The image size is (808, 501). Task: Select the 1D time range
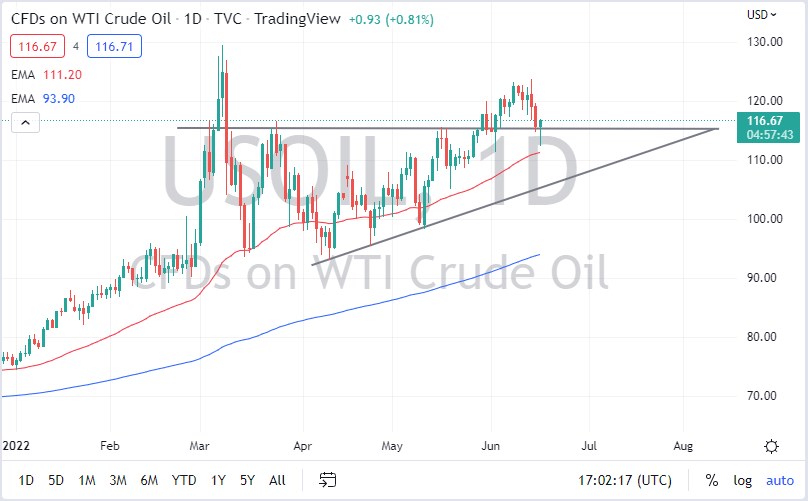point(27,480)
